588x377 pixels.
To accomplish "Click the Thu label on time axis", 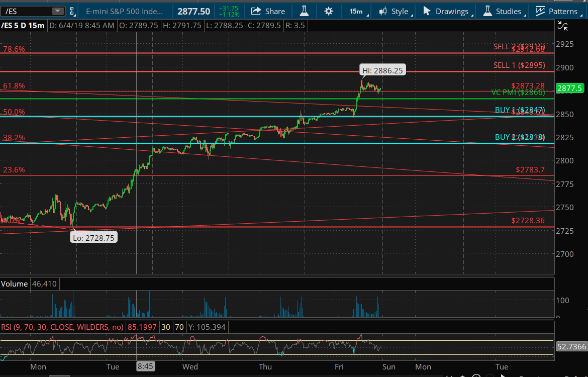I will click(x=265, y=366).
